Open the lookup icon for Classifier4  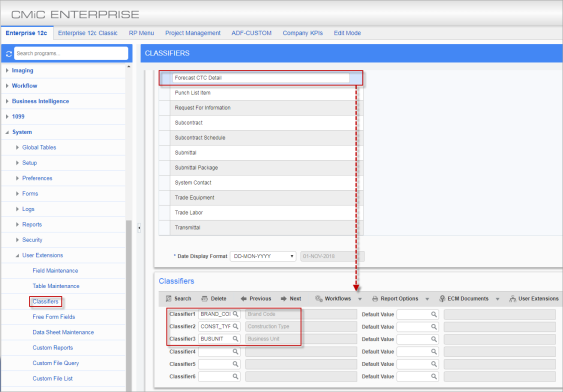(x=236, y=351)
